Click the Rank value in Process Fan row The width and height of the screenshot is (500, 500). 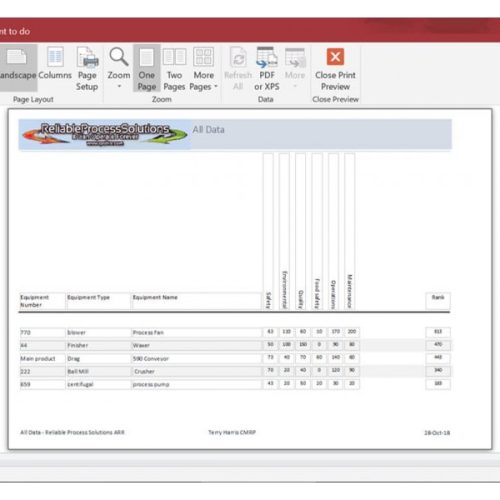click(438, 332)
